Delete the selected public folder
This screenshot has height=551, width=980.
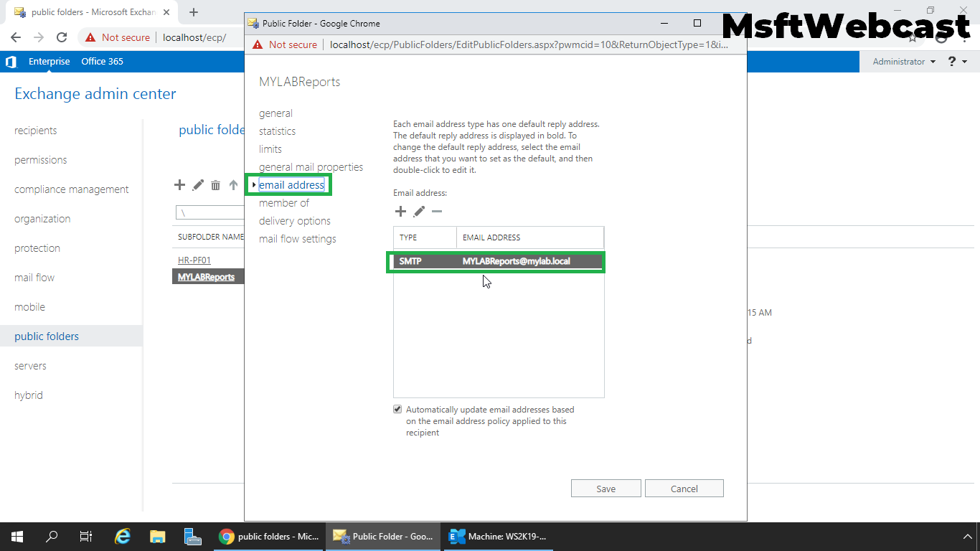tap(215, 185)
